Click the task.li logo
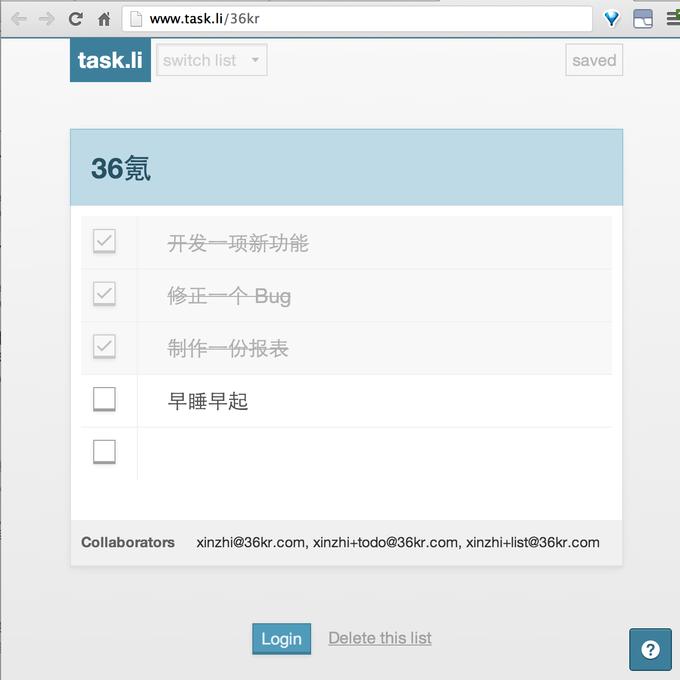The width and height of the screenshot is (680, 680). pos(110,60)
